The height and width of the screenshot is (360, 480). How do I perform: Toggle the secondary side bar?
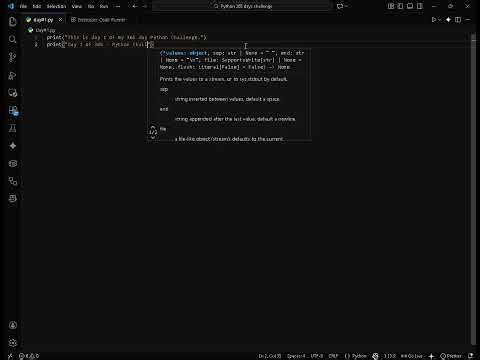(420, 6)
